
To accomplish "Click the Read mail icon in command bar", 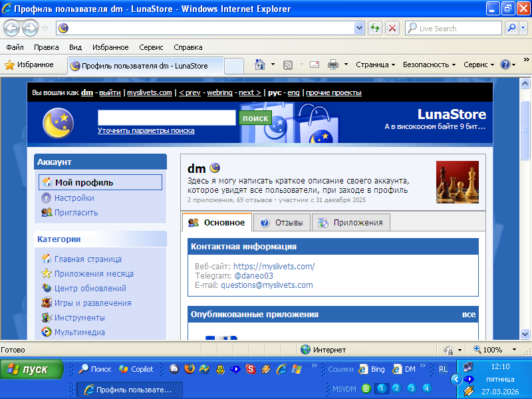I will 315,64.
